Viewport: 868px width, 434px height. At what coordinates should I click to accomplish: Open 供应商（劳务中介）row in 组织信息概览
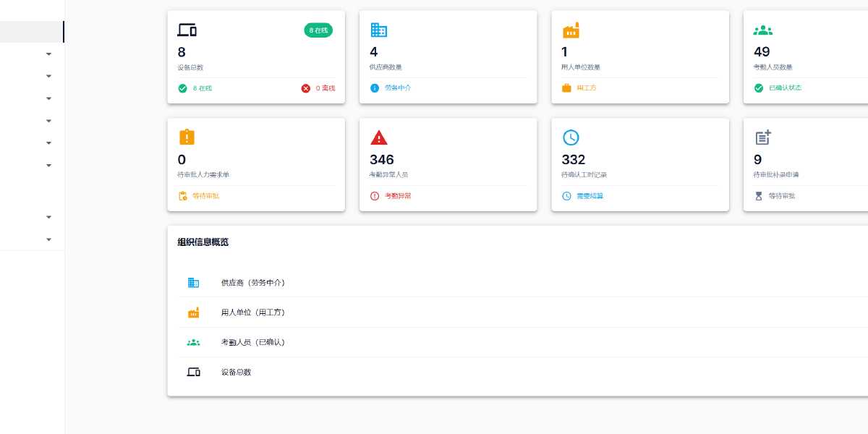(x=252, y=283)
